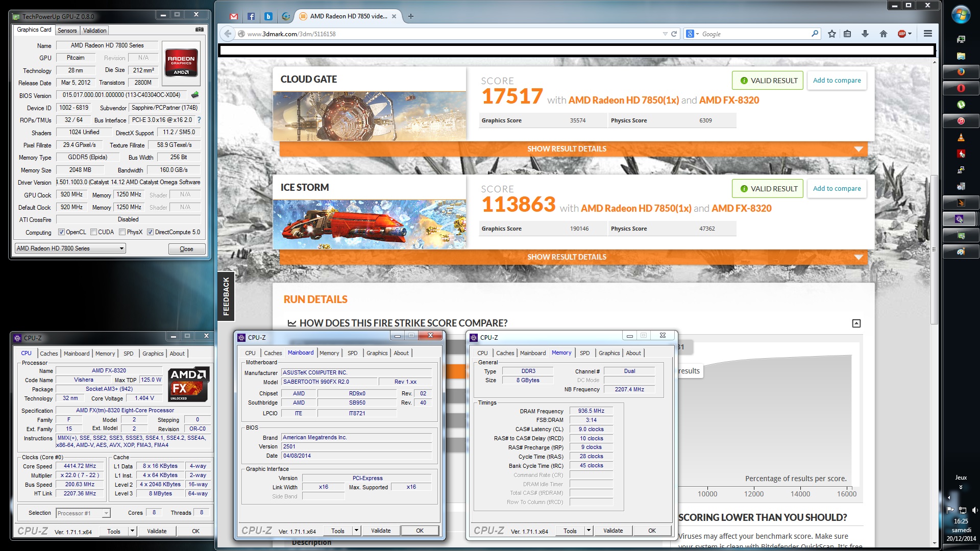Click the 3dmark page vertical scrollbar
The height and width of the screenshot is (551, 980).
click(935, 250)
